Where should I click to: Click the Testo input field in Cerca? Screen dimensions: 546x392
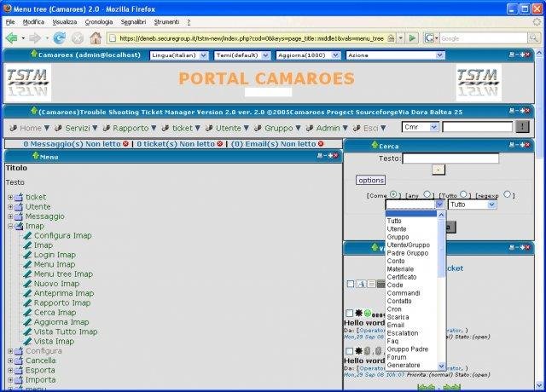coord(450,159)
